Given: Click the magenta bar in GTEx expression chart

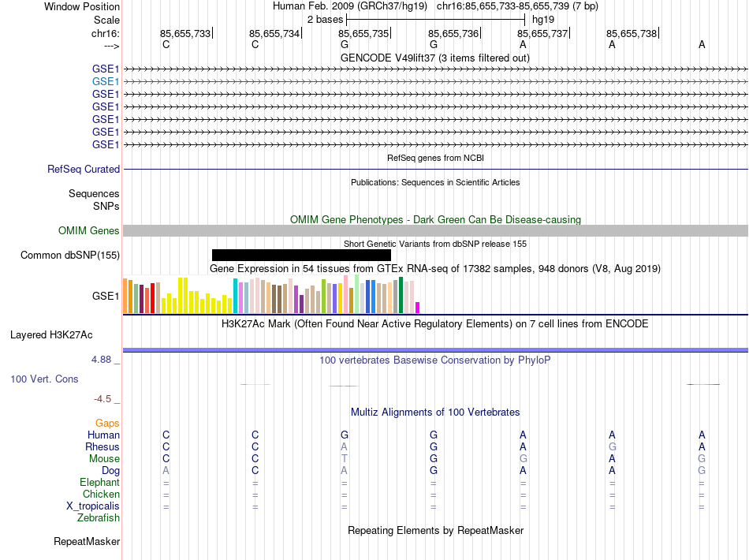Looking at the screenshot, I should (418, 308).
